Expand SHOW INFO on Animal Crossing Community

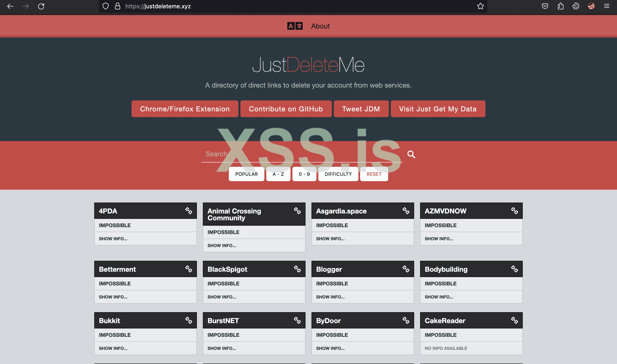point(222,245)
